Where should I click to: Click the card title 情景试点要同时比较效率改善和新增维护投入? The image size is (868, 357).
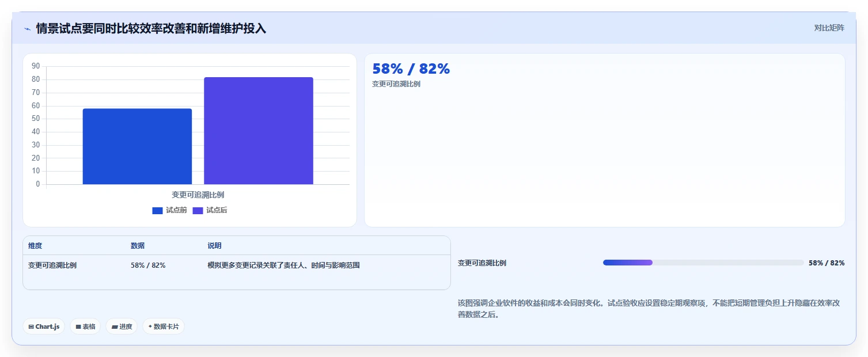click(151, 28)
